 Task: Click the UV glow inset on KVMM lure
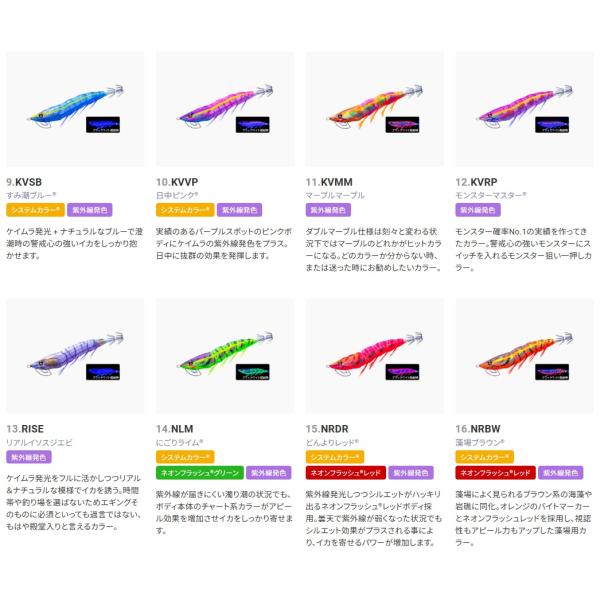point(402,125)
